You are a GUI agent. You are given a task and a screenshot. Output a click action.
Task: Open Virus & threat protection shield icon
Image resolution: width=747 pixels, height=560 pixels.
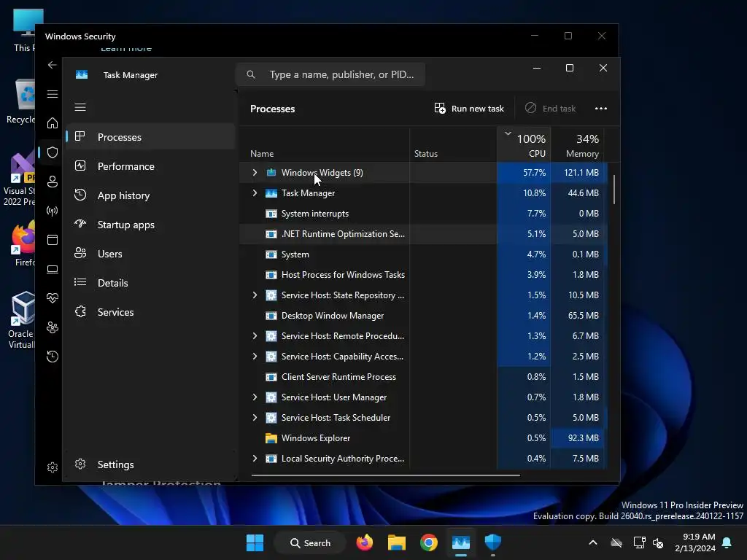pyautogui.click(x=53, y=152)
